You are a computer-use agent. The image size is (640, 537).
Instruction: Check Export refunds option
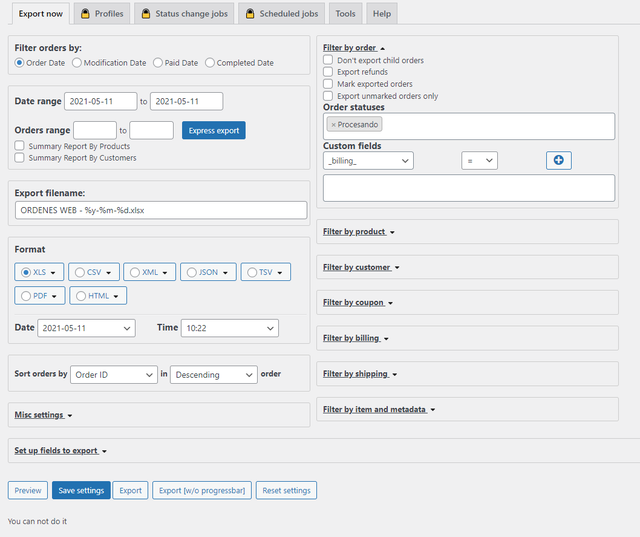328,72
